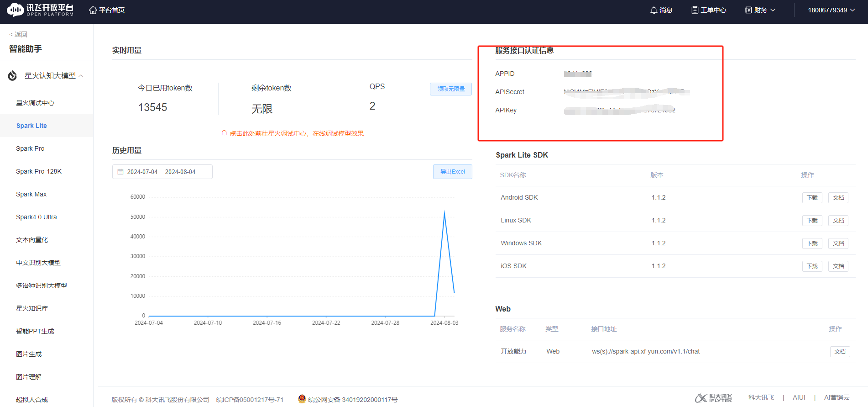Image resolution: width=868 pixels, height=407 pixels.
Task: Open 文档 for Windows SDK
Action: (838, 243)
